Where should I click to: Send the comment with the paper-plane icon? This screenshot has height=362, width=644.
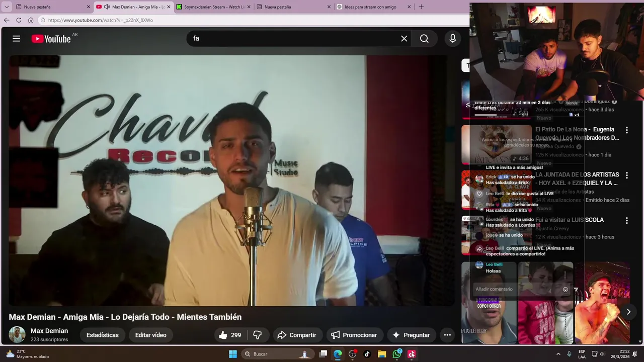pos(576,290)
